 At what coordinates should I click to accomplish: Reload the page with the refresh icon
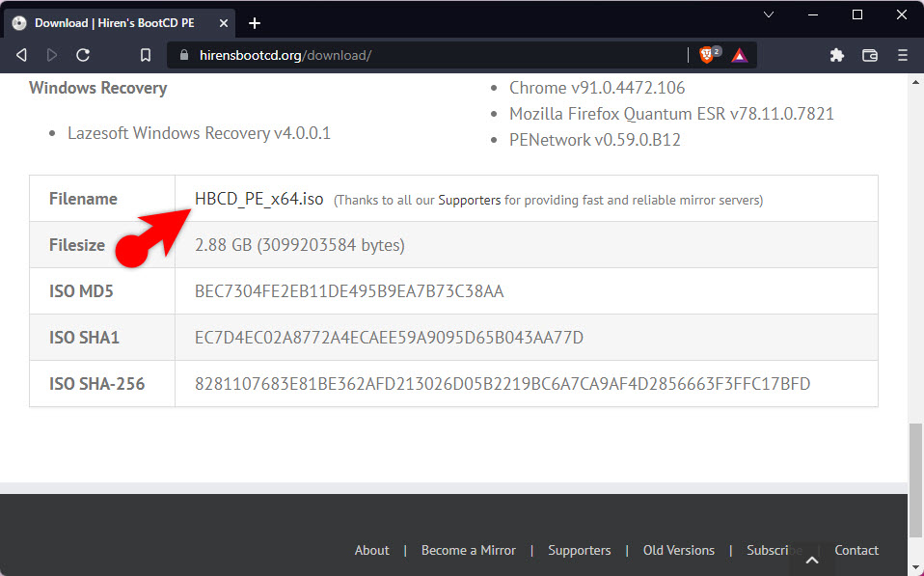[x=83, y=55]
